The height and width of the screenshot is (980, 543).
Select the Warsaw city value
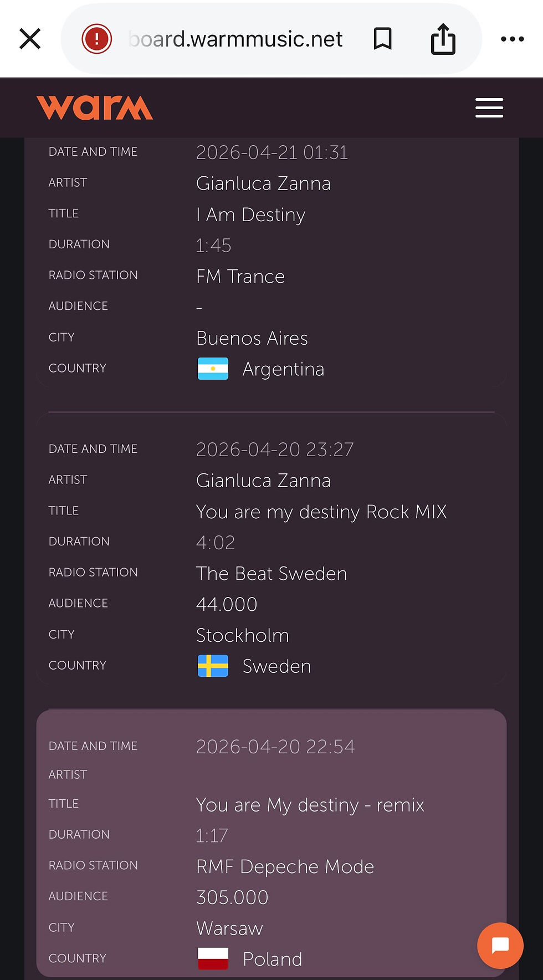click(229, 928)
